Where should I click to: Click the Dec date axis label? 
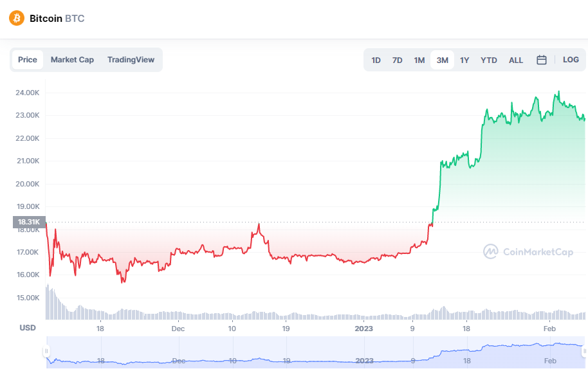pos(178,329)
